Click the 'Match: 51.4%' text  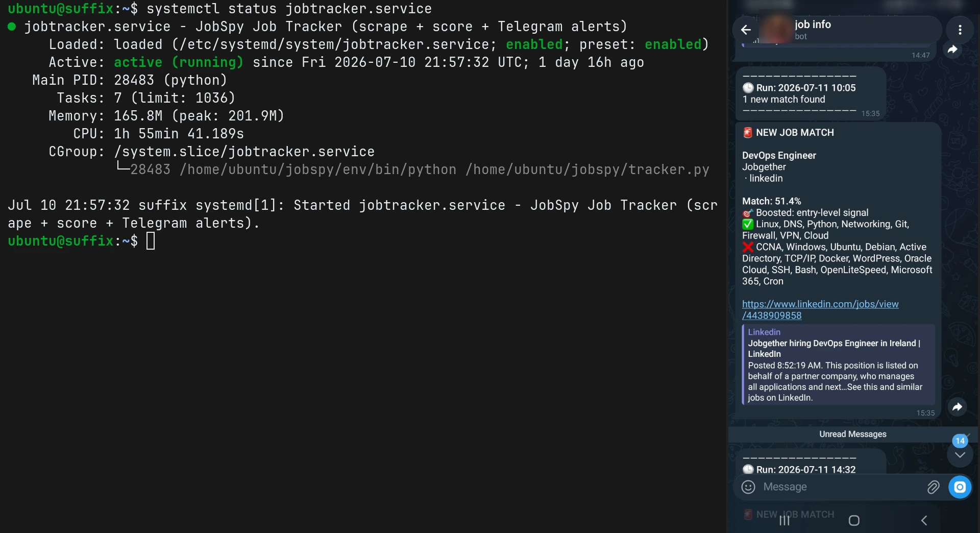(771, 201)
